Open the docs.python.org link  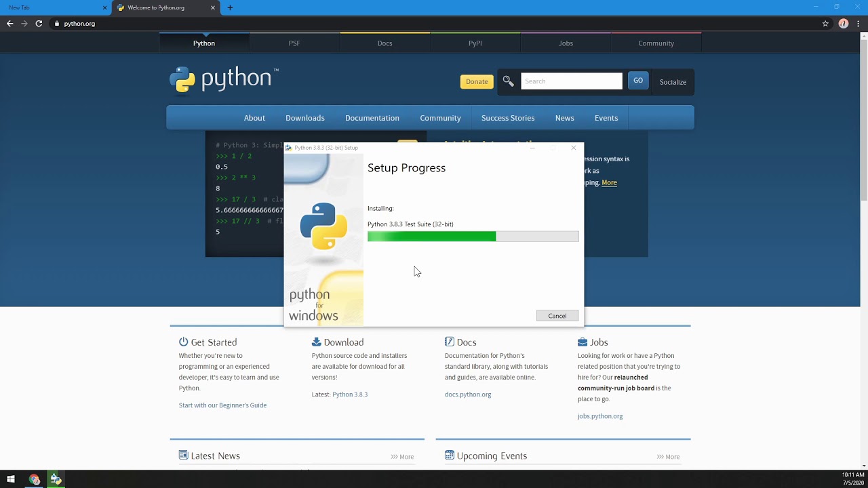point(468,394)
